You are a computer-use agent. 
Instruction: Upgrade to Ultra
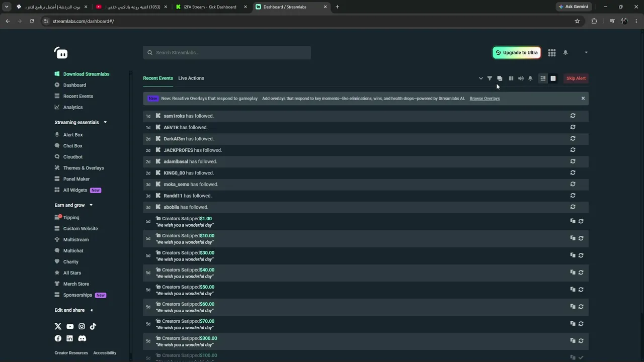(516, 53)
